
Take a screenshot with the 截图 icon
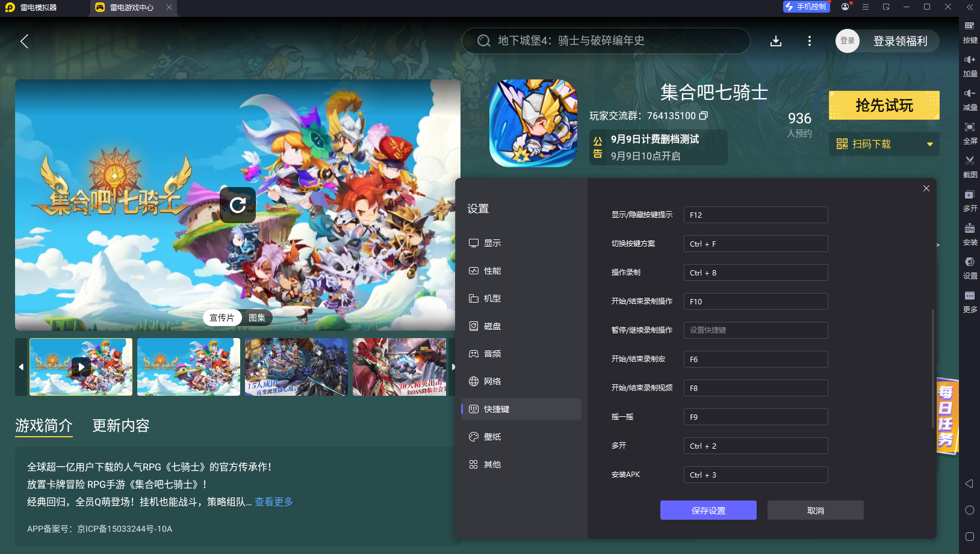coord(970,167)
